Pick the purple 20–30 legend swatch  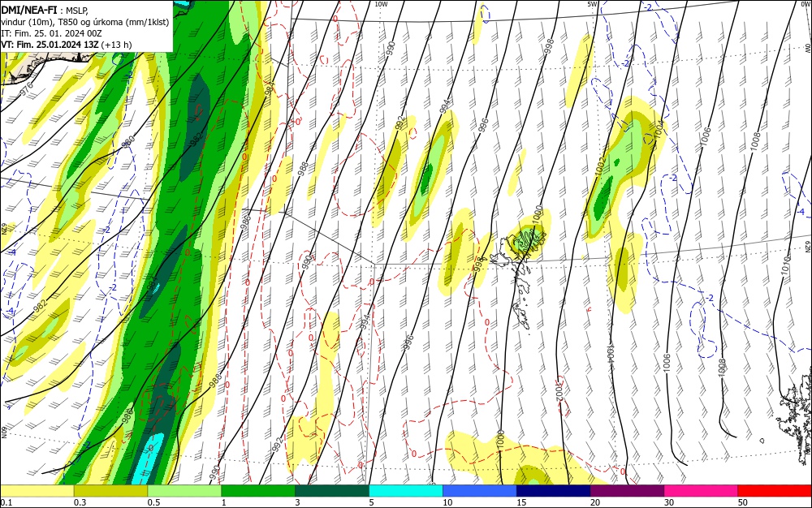point(627,491)
